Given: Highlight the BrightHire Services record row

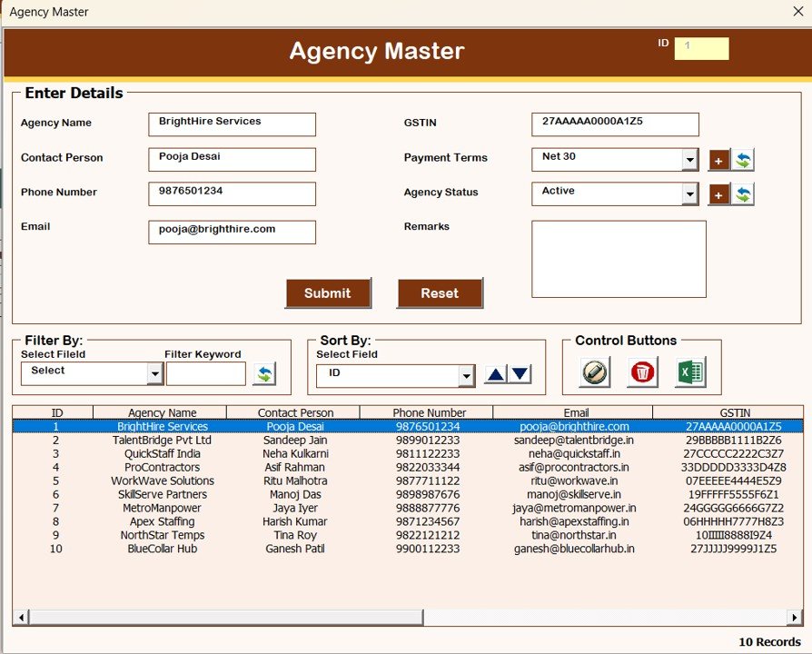Looking at the screenshot, I should 272,426.
